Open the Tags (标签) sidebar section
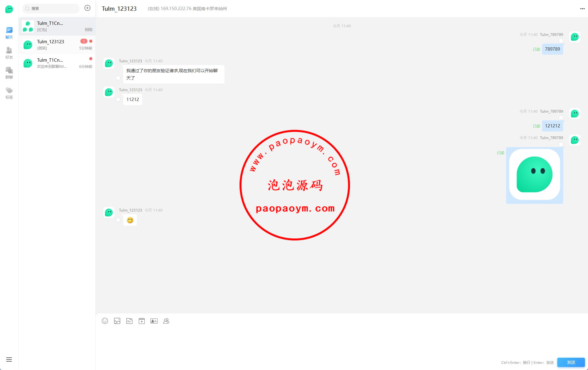This screenshot has width=588, height=370. pos(9,93)
